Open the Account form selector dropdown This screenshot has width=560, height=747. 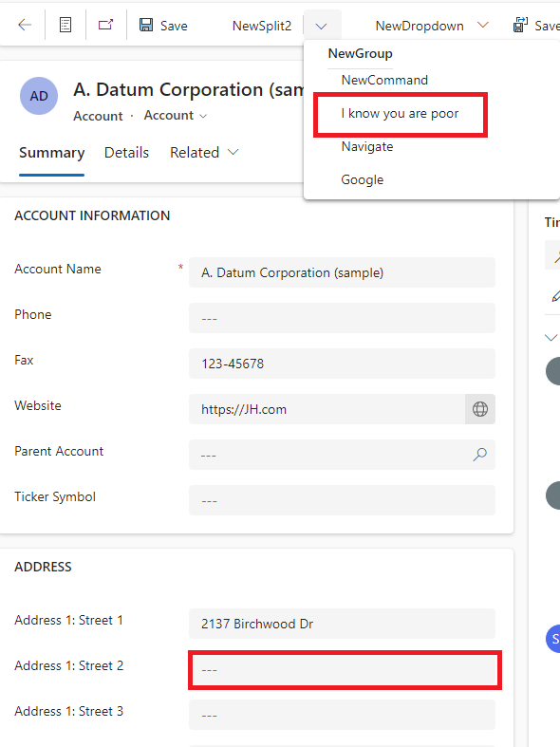pos(176,115)
